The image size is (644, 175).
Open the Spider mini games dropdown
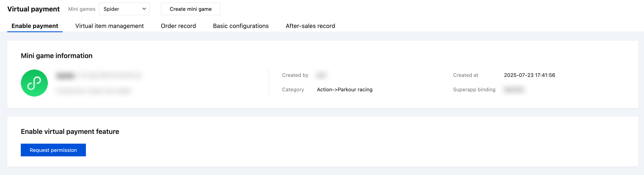(124, 9)
